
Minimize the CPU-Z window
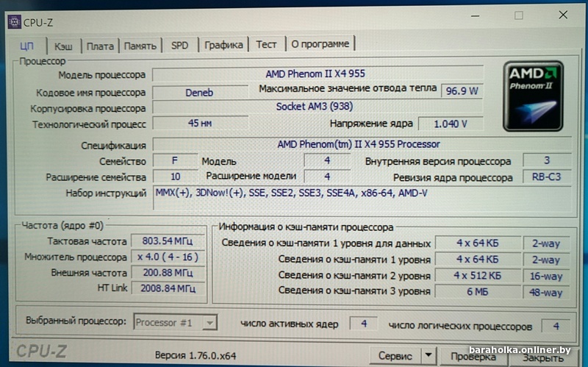475,16
